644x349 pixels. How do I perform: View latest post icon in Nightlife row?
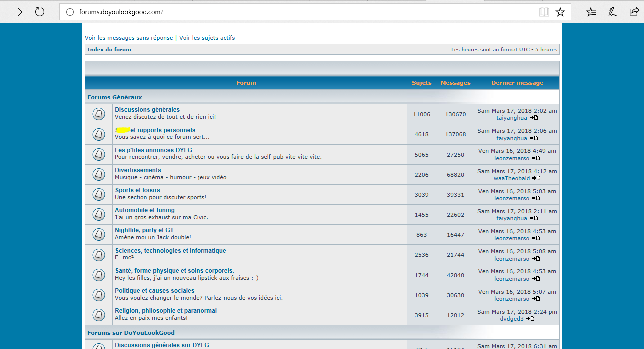coord(536,238)
